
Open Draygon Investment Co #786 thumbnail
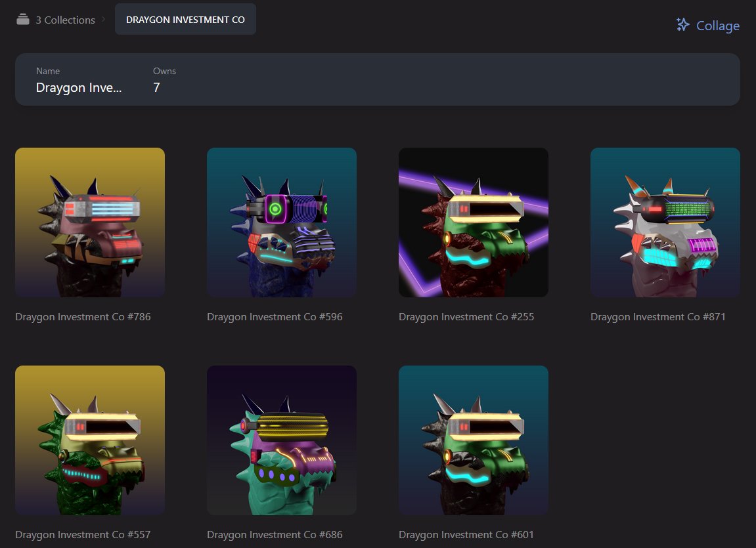click(90, 222)
